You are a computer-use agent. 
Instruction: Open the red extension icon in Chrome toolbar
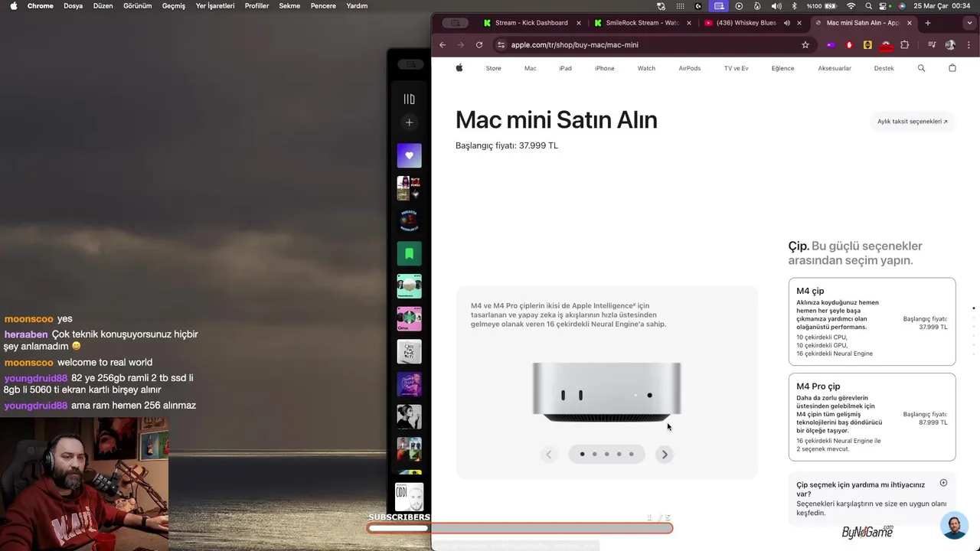pyautogui.click(x=849, y=45)
